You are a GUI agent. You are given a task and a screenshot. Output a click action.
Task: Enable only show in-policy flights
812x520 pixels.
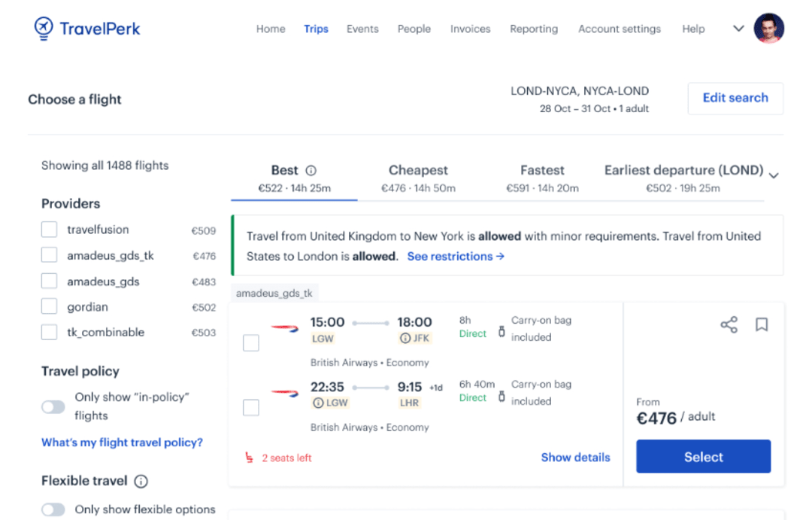coord(53,406)
